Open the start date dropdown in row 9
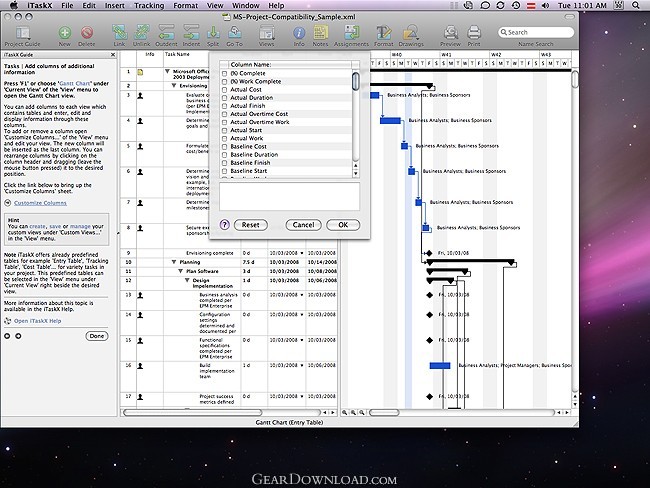Image resolution: width=650 pixels, height=488 pixels. pos(302,253)
